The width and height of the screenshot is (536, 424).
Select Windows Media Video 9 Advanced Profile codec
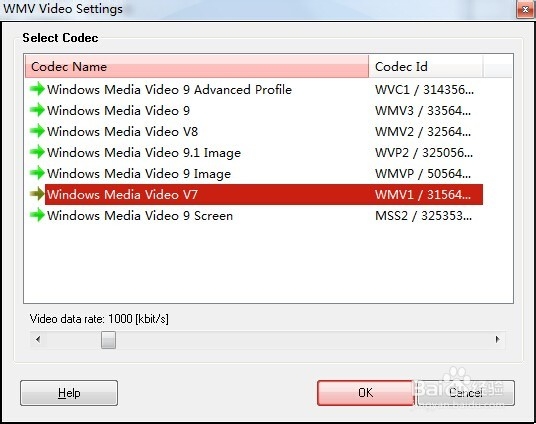point(169,90)
